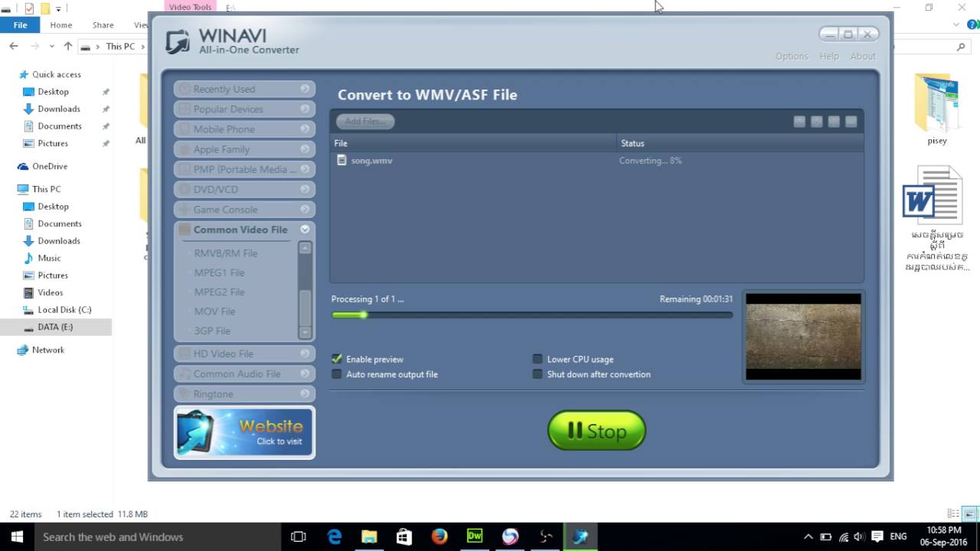Click the Recently Used clock icon
This screenshot has height=551, width=980.
184,89
